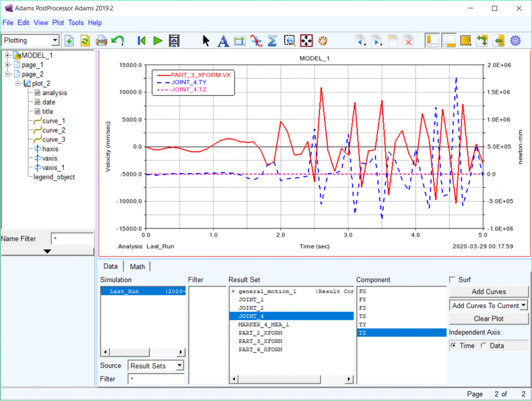Click the printer icon

[101, 41]
